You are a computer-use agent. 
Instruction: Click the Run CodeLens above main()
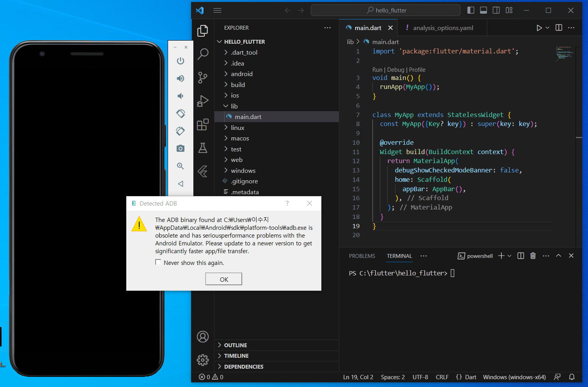377,70
